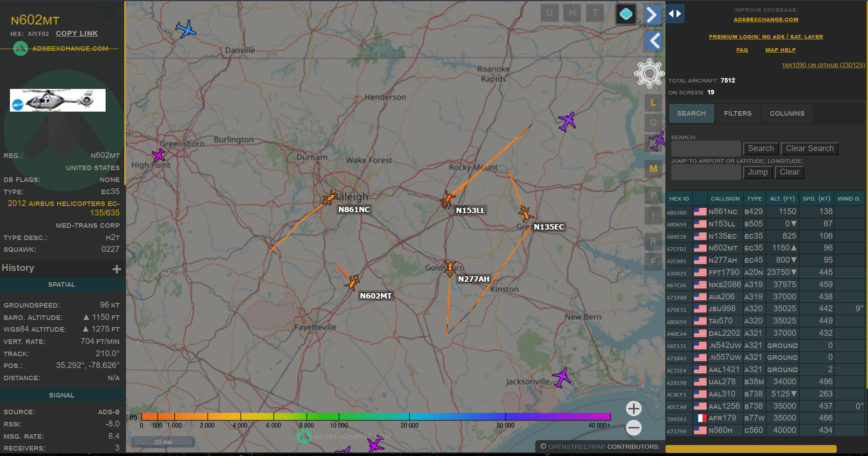Click the magenta airplane near Greensboro
This screenshot has height=456, width=868.
click(x=159, y=156)
